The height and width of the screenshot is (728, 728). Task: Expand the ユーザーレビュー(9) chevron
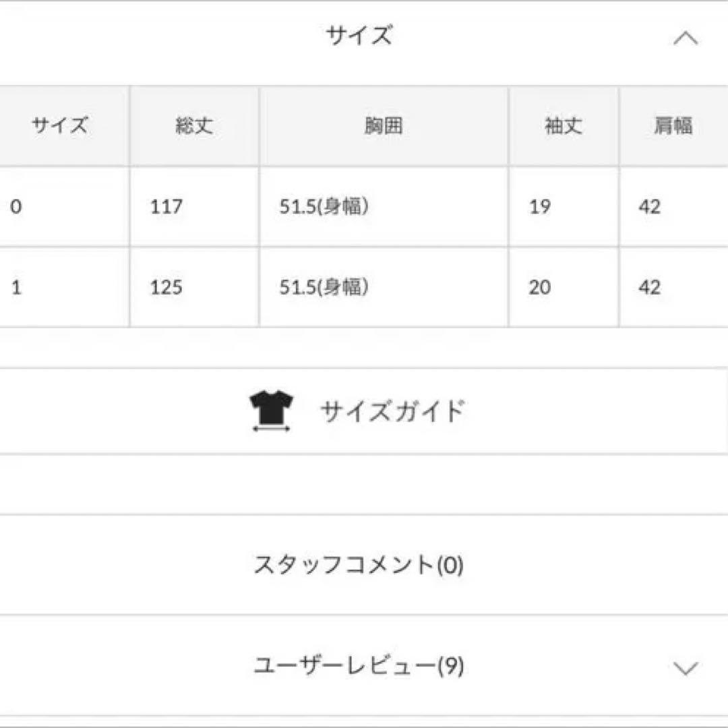[686, 668]
